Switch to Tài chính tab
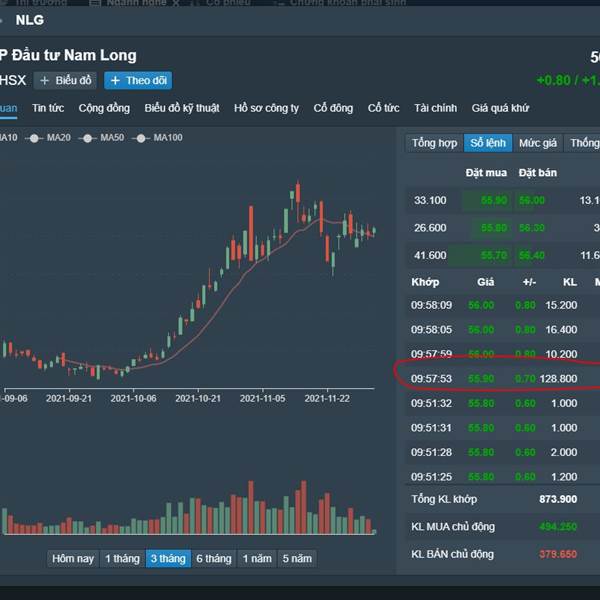The image size is (600, 600). tap(435, 108)
